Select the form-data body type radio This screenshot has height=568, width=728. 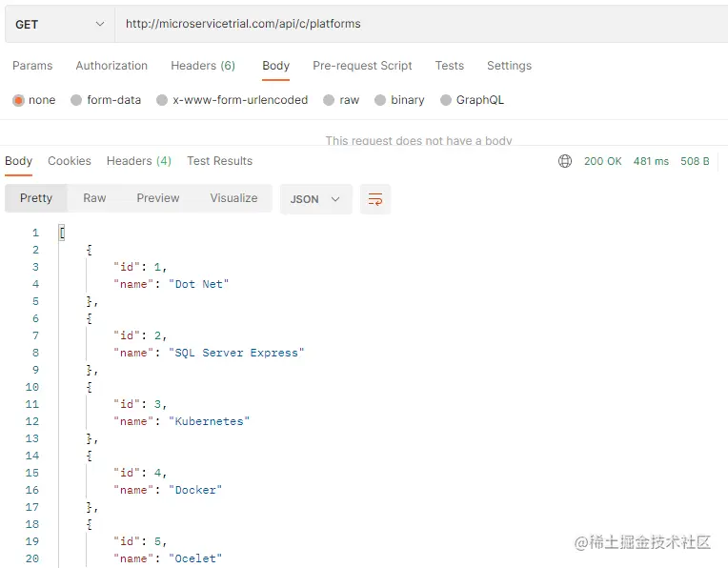point(76,100)
